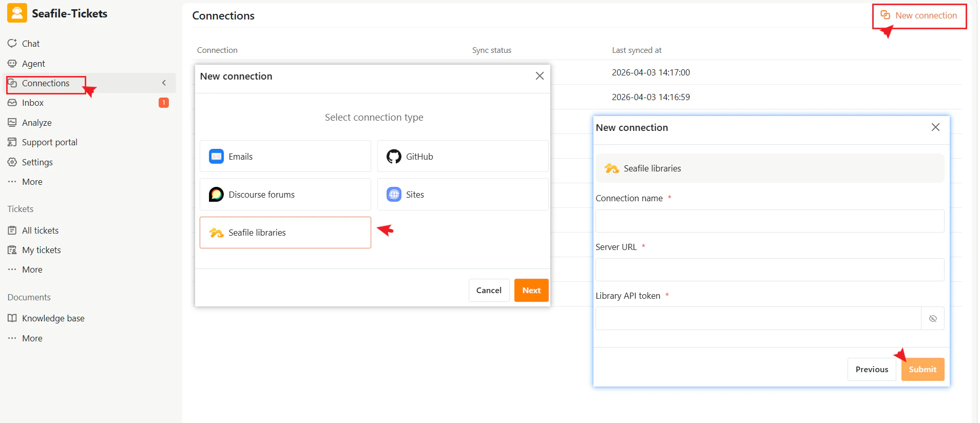
Task: Select Connections in the sidebar
Action: (46, 83)
